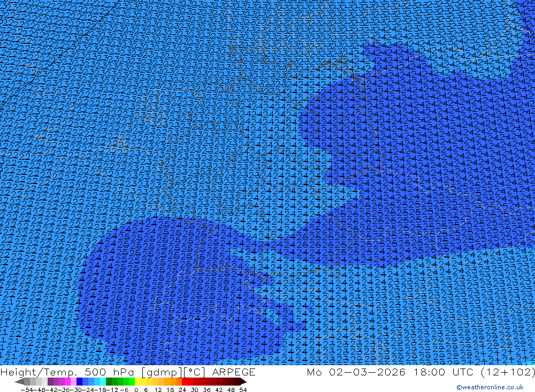Pick the yellow swatch above 0 in legend
The width and height of the screenshot is (535, 392).
click(138, 381)
